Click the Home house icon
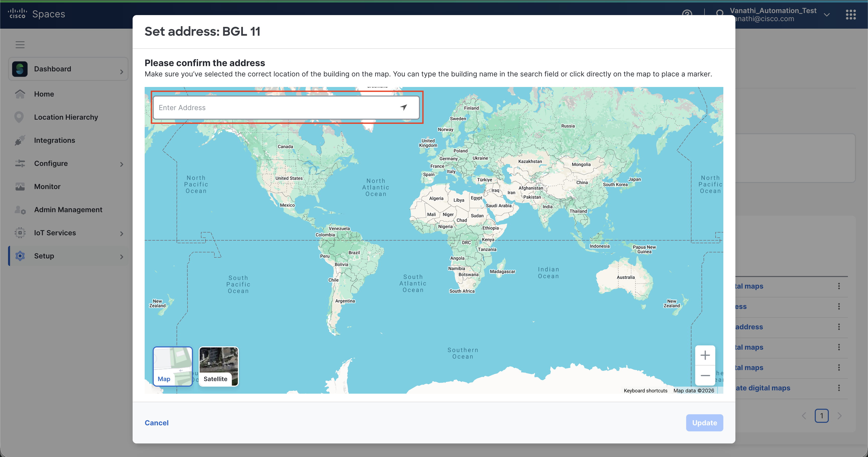The height and width of the screenshot is (457, 868). coord(20,94)
